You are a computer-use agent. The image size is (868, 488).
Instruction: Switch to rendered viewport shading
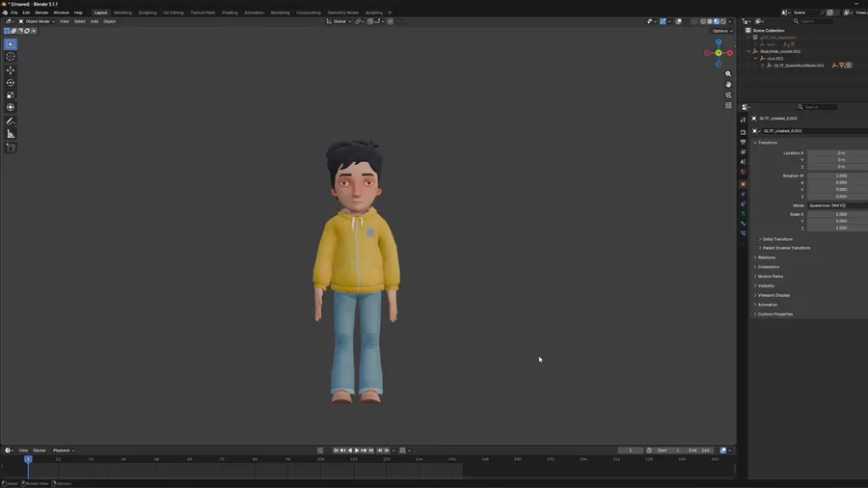[723, 21]
